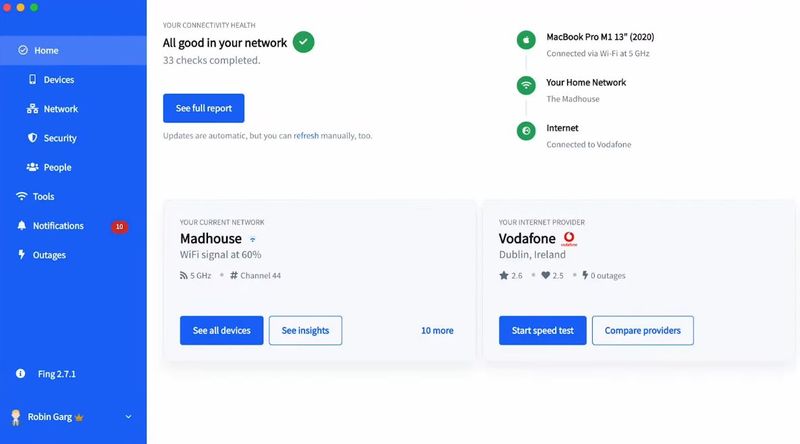Viewport: 800px width, 444px height.
Task: Open the Tools sidebar section
Action: [x=43, y=197]
